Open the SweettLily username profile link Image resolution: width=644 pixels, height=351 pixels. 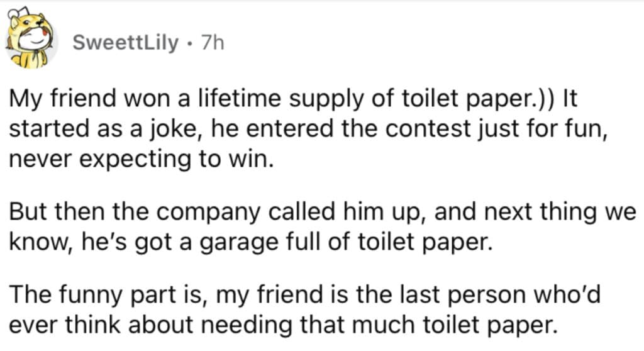[125, 42]
